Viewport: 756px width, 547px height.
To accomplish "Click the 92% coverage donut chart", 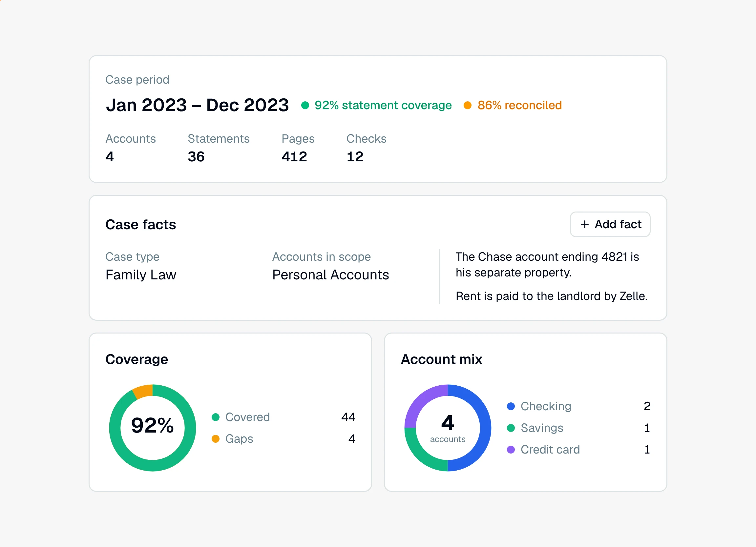I will [x=152, y=428].
